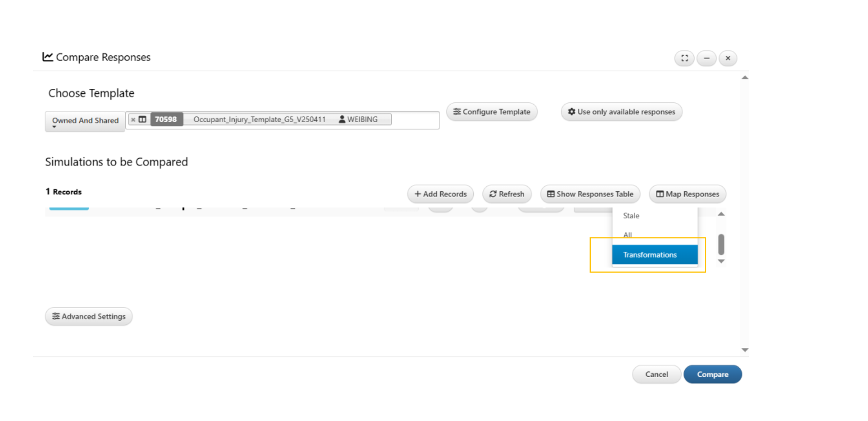Image resolution: width=868 pixels, height=421 pixels.
Task: Remove template 70598 with x icon
Action: coord(133,120)
